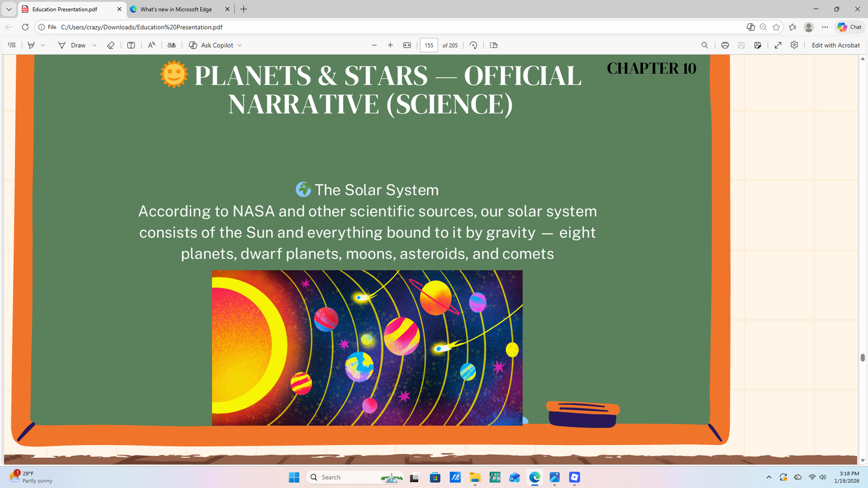
Task: Click the CHAPTER 10 heading text
Action: pyautogui.click(x=652, y=68)
